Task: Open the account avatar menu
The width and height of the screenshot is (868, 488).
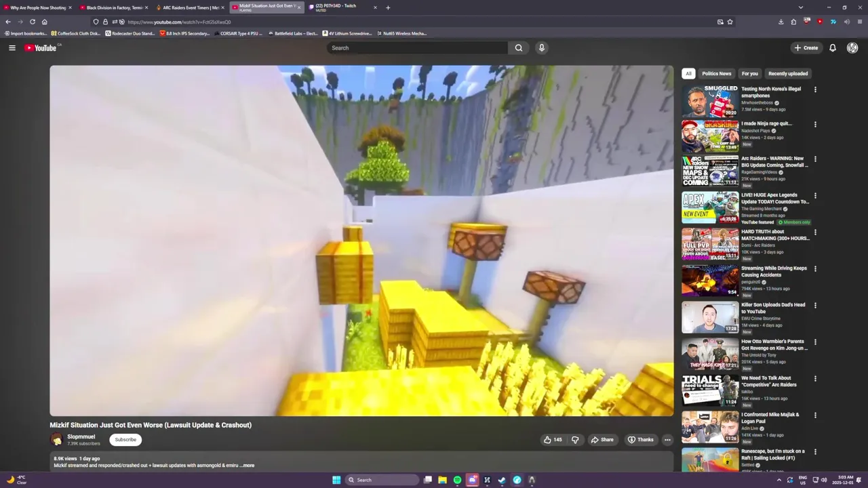Action: tap(852, 47)
